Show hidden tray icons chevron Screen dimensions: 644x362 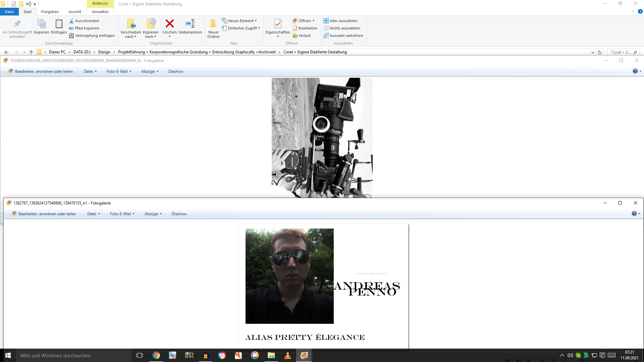[x=562, y=355]
